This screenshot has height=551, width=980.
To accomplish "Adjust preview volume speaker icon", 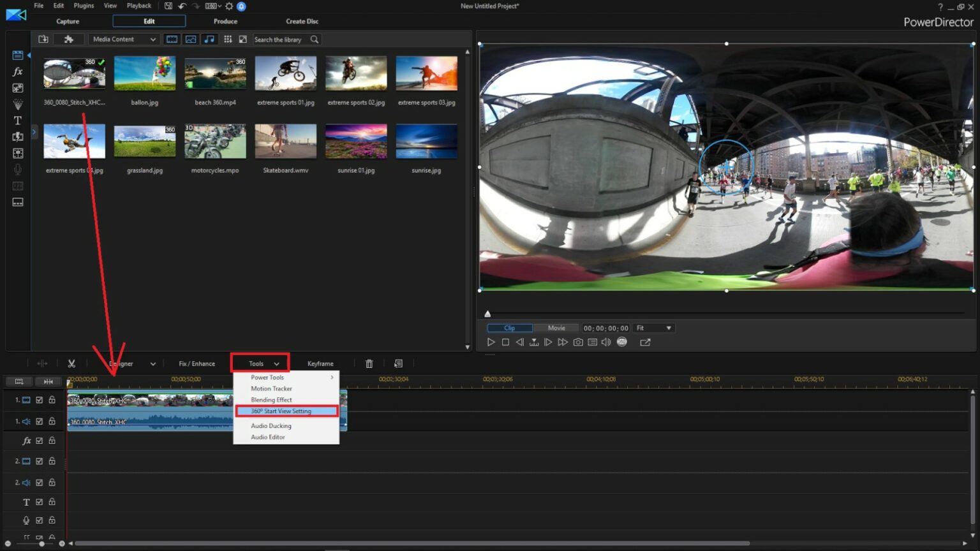I will coord(606,342).
